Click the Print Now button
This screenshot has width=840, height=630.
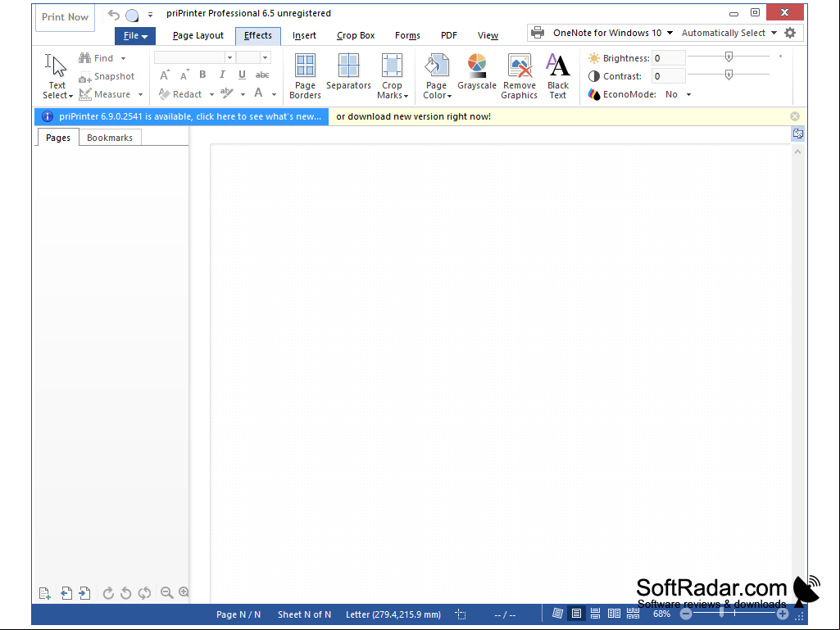point(66,17)
